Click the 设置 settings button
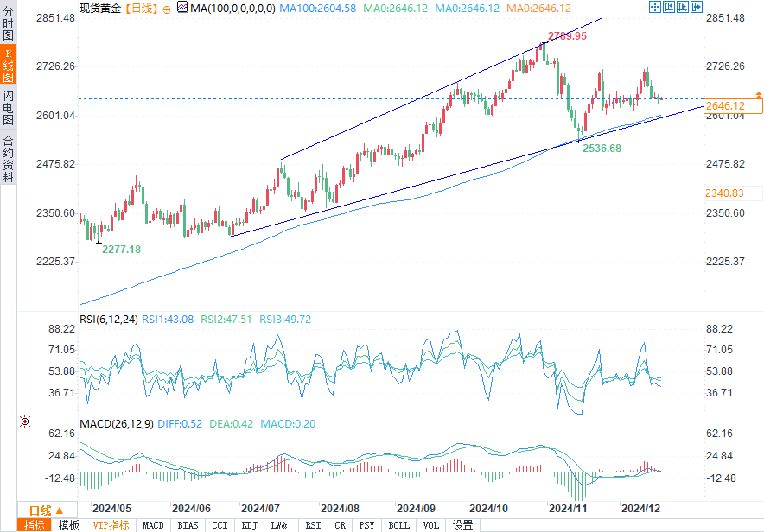This screenshot has height=532, width=764. coord(462,525)
